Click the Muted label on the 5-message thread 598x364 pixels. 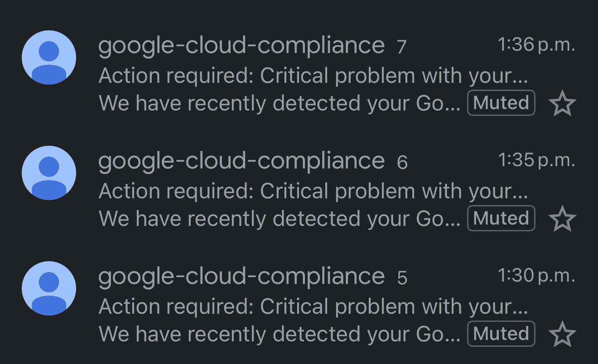pos(501,334)
